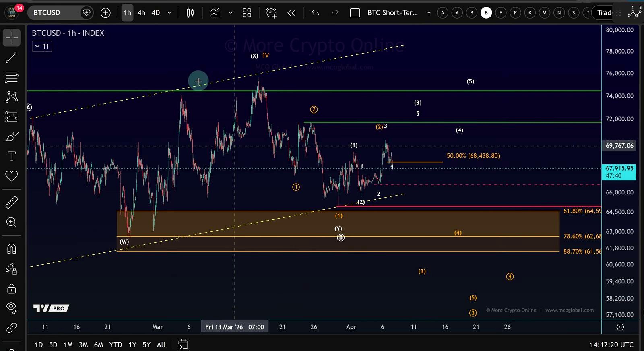Click the 67,915.95 current price label
Image resolution: width=644 pixels, height=351 pixels.
(619, 172)
